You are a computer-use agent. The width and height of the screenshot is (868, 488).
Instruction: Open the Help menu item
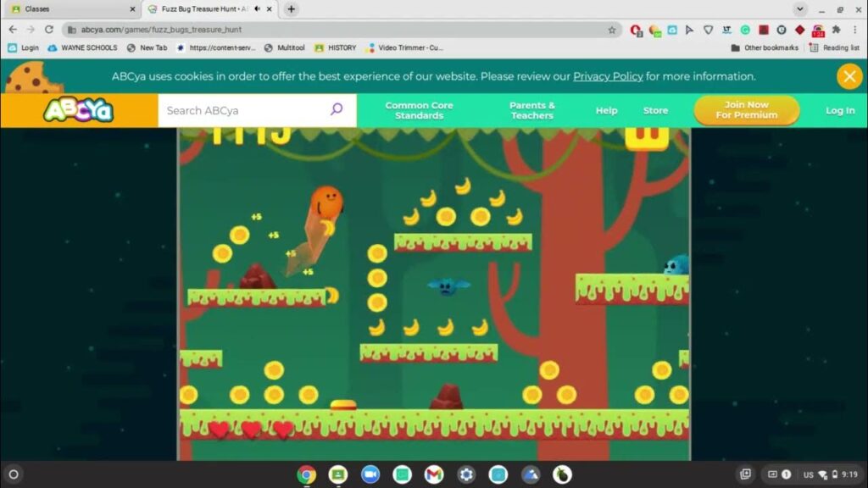click(x=606, y=111)
